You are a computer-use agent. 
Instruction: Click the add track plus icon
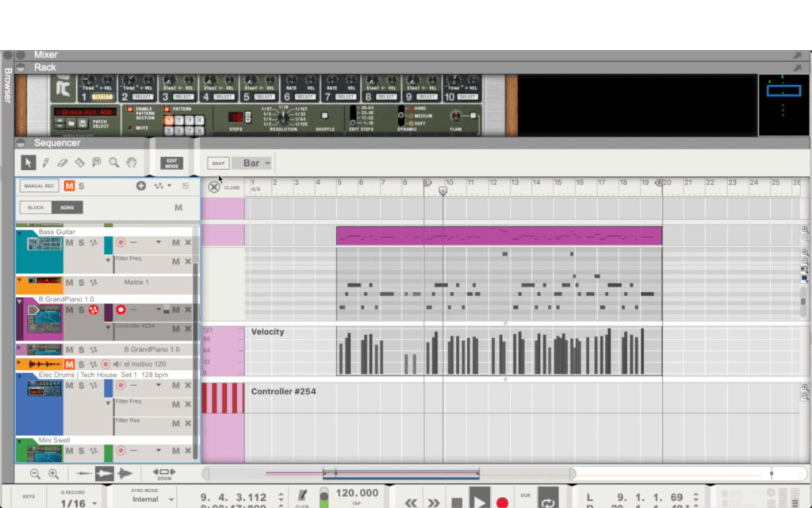141,186
